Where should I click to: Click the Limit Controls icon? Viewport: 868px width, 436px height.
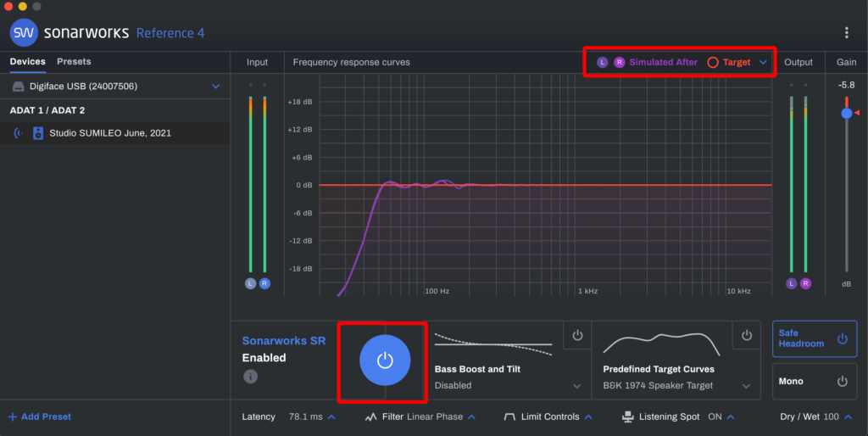pyautogui.click(x=509, y=416)
